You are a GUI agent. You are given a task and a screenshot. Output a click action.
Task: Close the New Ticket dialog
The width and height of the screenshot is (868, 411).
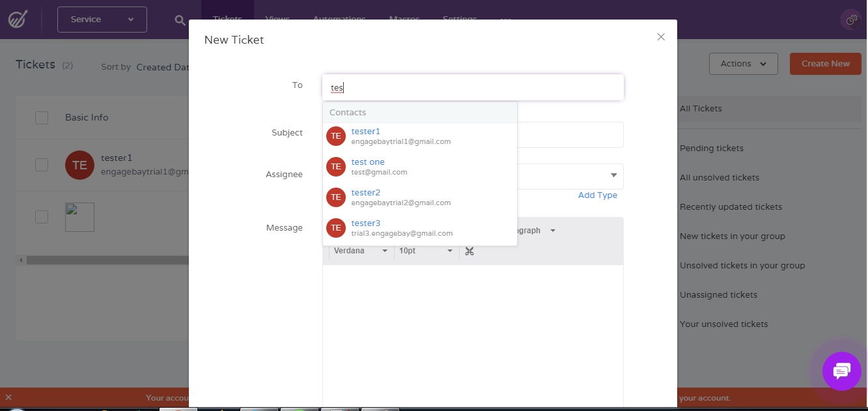(x=661, y=37)
